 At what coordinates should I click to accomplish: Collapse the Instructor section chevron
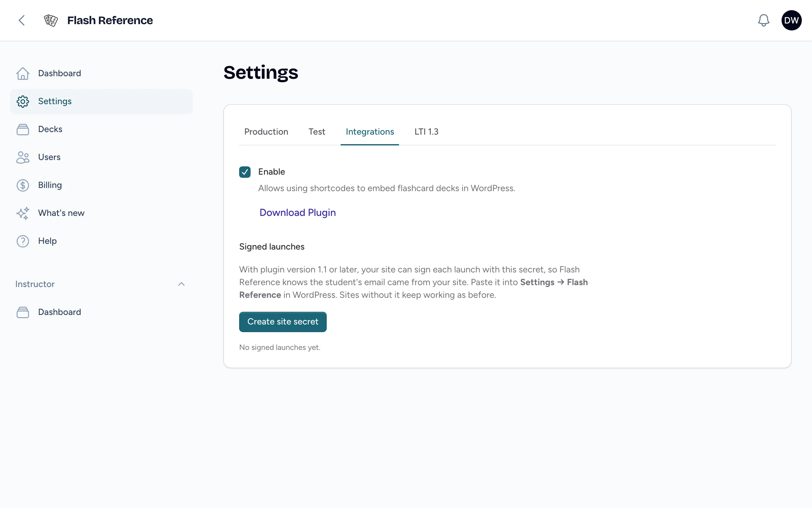(181, 284)
